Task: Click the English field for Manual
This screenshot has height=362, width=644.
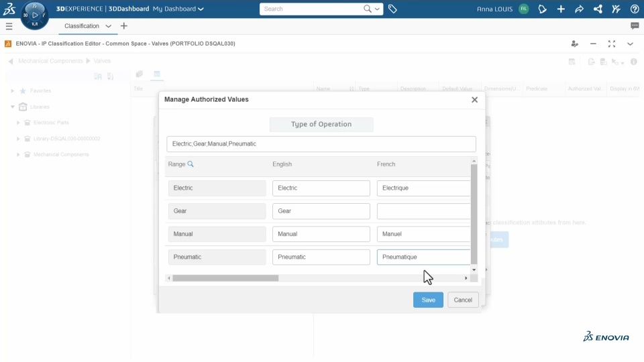Action: tap(321, 234)
